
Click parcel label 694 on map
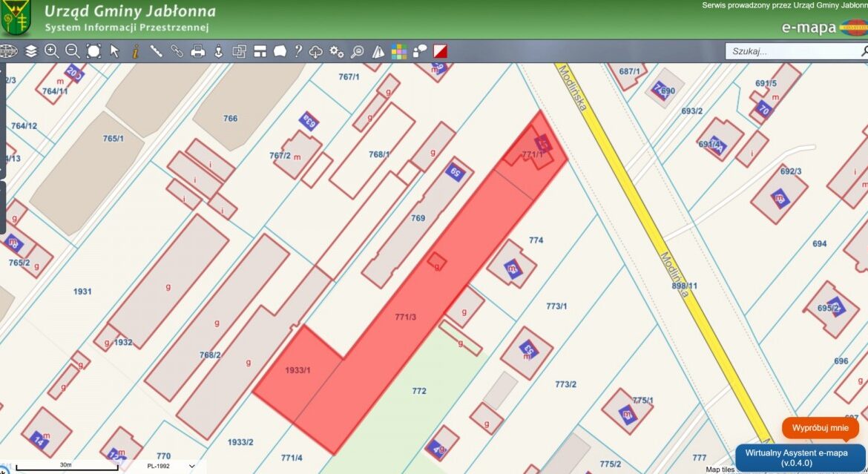coord(820,243)
